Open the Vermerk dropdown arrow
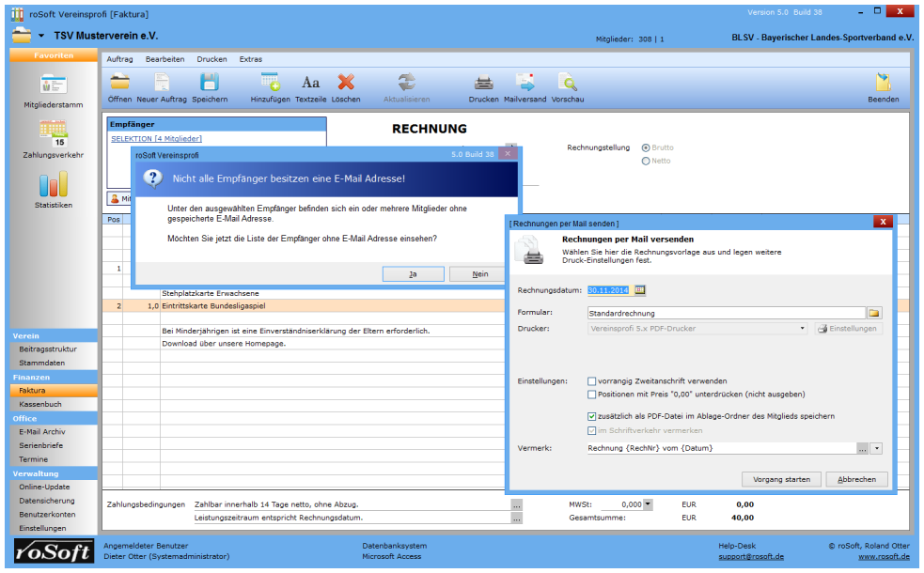The height and width of the screenshot is (573, 924). click(x=877, y=449)
